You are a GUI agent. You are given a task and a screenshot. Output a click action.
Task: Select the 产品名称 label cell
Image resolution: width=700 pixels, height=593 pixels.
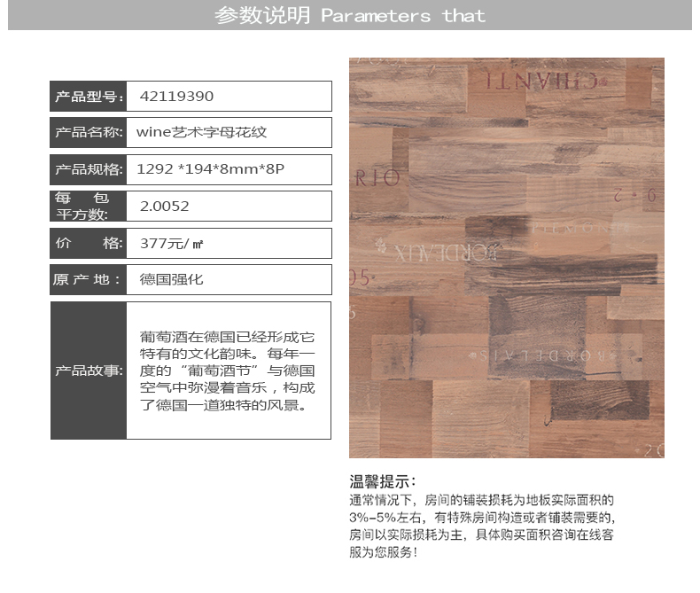click(x=89, y=133)
